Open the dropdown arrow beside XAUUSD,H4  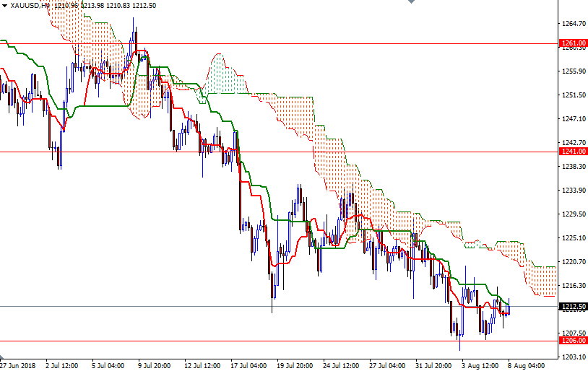point(4,5)
